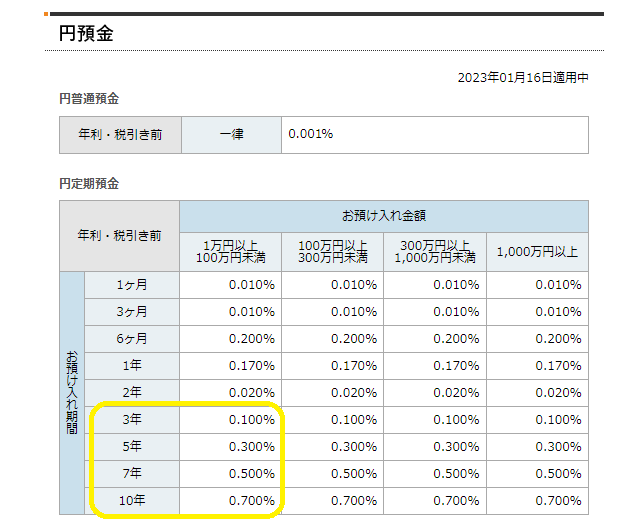Select the 1ヶ月 row label
This screenshot has height=529, width=631.
(x=132, y=285)
